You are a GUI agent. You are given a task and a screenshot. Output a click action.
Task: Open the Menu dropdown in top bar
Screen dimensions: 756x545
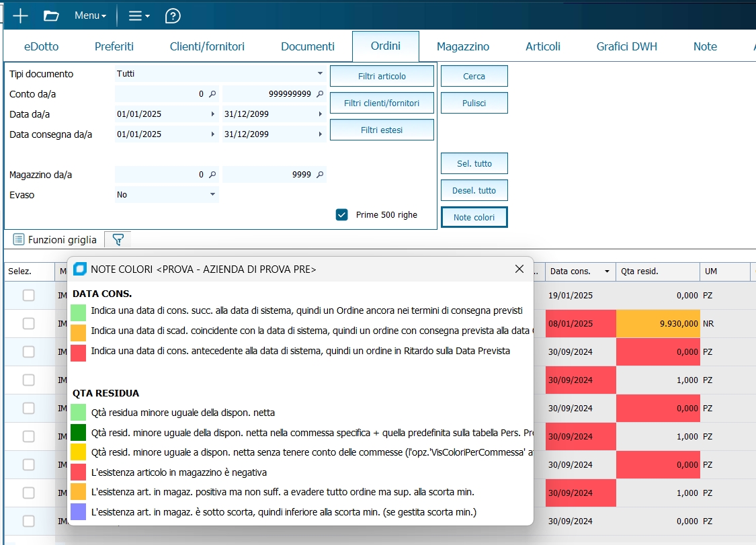pyautogui.click(x=90, y=16)
